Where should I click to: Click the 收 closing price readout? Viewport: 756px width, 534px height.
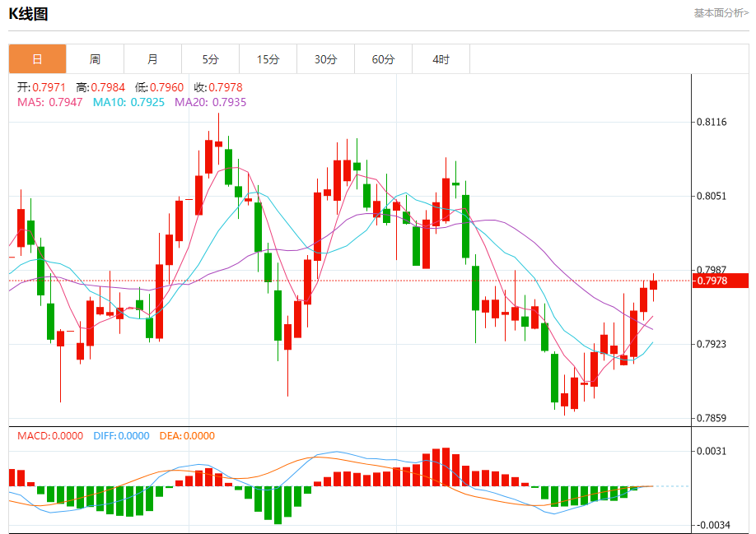218,87
